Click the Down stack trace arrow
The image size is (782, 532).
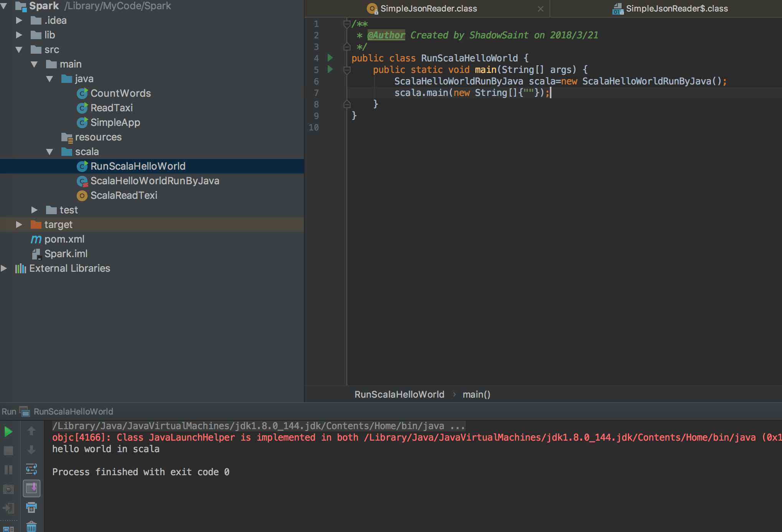(x=31, y=449)
